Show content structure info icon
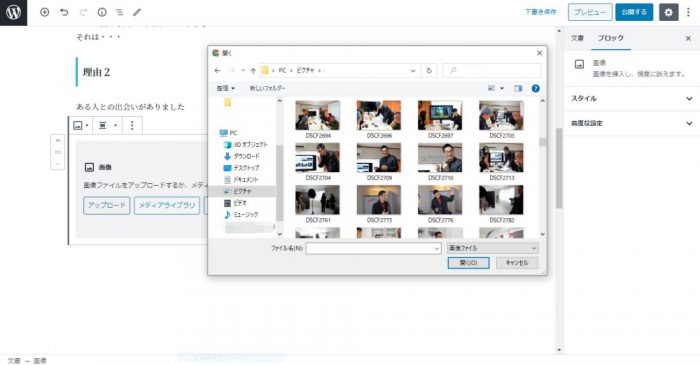Viewport: 700px width, 365px height. tap(102, 12)
